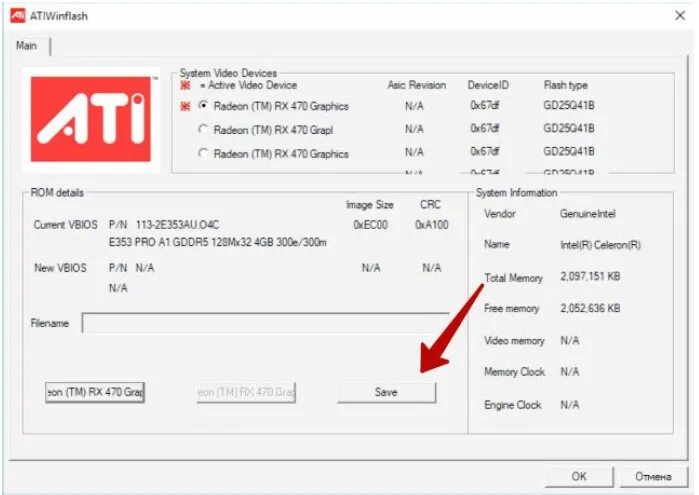Click the active device star beside selected Radeon
The width and height of the screenshot is (699, 495).
coord(185,106)
